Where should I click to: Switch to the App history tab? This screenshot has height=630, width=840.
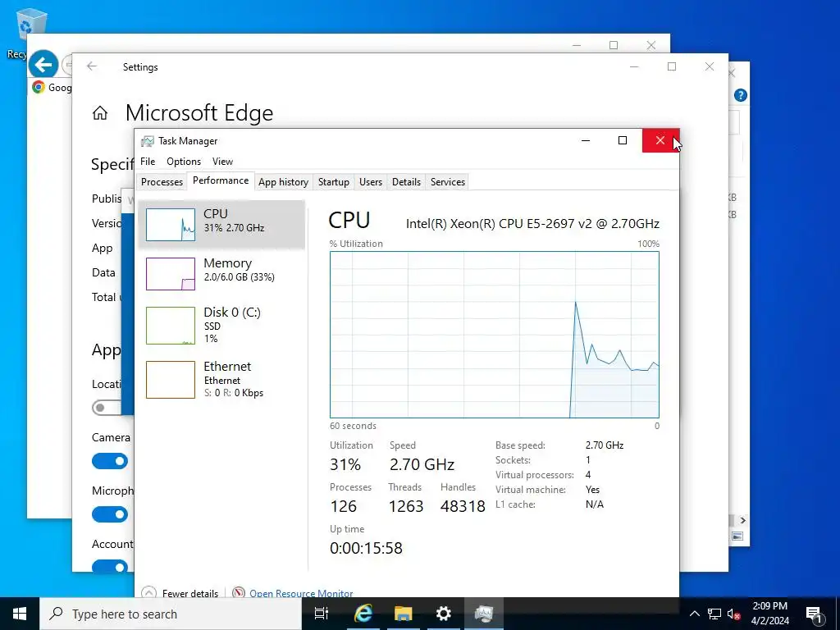283,182
